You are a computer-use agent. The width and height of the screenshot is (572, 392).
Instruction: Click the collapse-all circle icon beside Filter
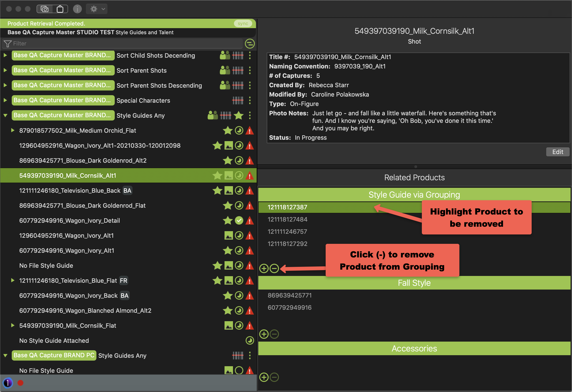coord(250,44)
